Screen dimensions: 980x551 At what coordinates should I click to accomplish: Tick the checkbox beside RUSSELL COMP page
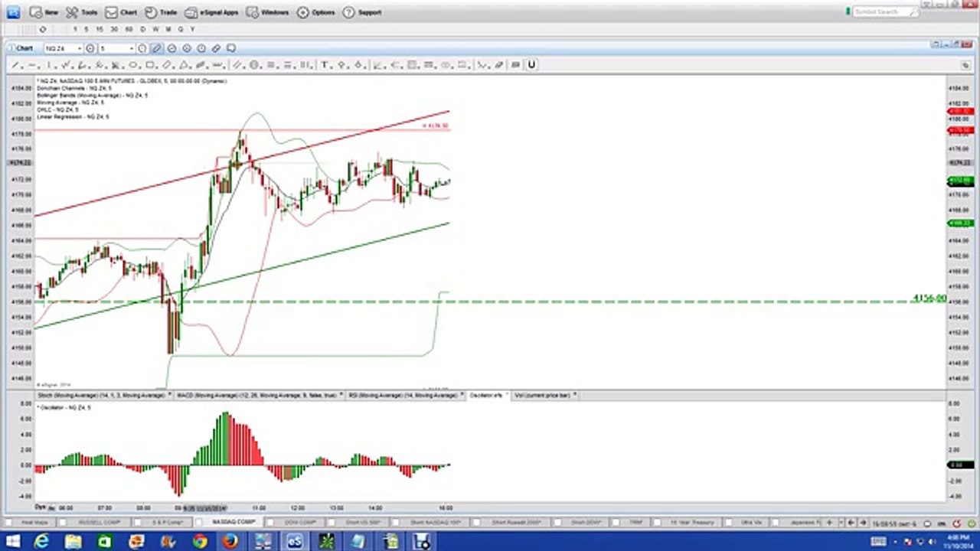point(63,522)
